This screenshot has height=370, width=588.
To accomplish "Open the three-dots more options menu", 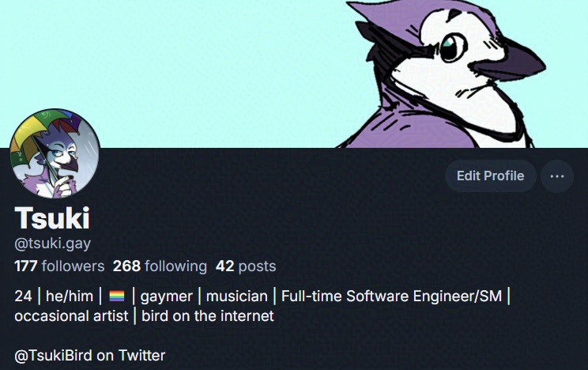I will coord(557,176).
